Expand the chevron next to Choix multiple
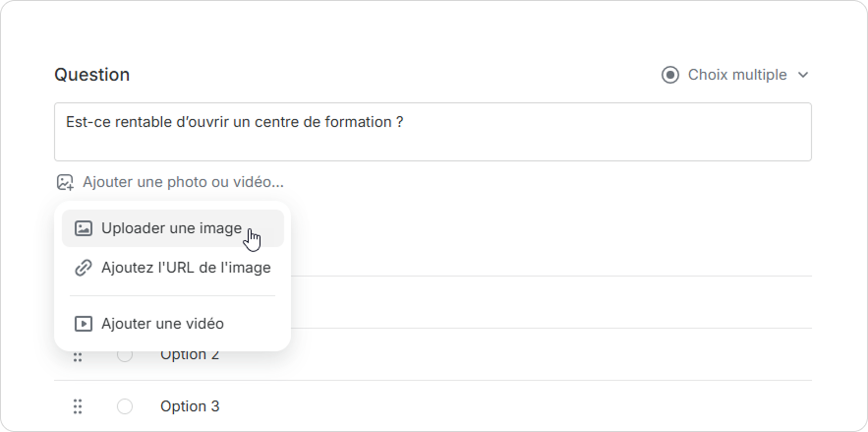The image size is (868, 432). click(803, 75)
